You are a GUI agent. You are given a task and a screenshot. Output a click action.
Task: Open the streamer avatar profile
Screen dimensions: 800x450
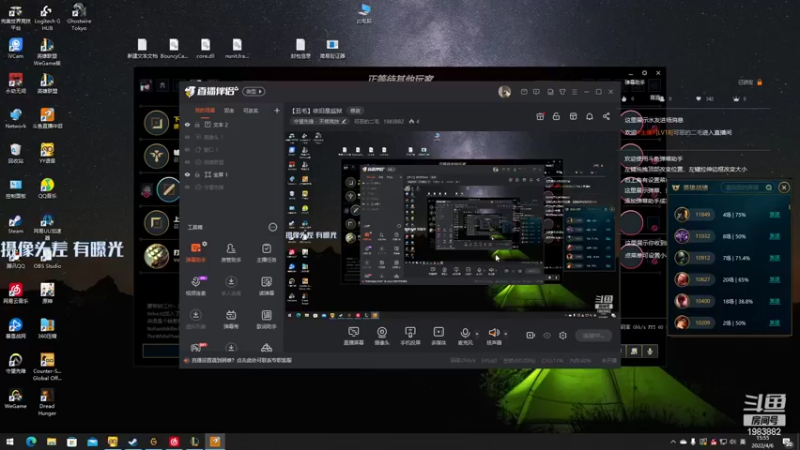pyautogui.click(x=504, y=92)
